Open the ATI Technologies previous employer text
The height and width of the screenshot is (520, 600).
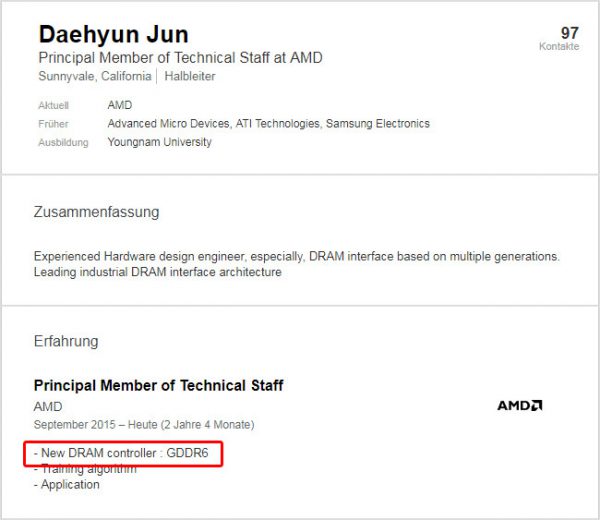(277, 123)
